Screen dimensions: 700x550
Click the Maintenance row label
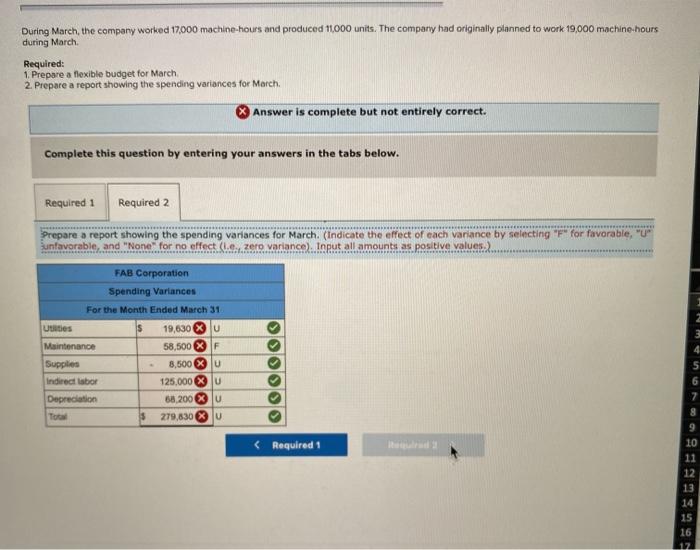point(70,346)
